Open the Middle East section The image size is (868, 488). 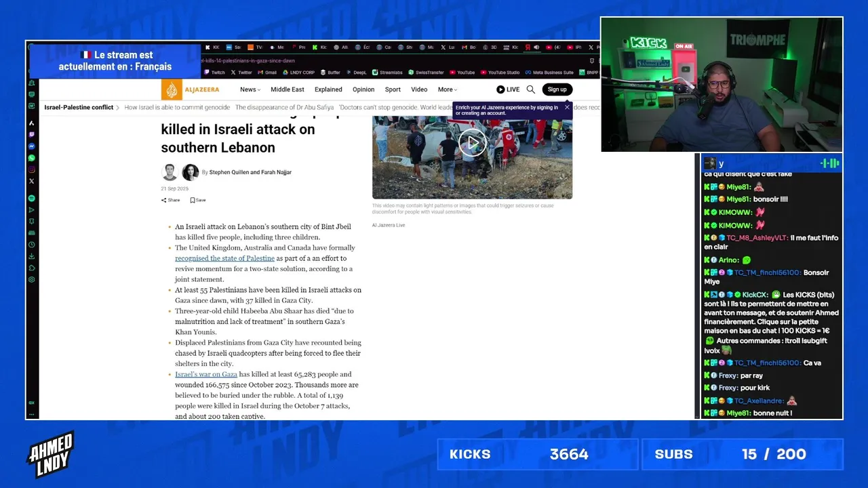tap(288, 89)
